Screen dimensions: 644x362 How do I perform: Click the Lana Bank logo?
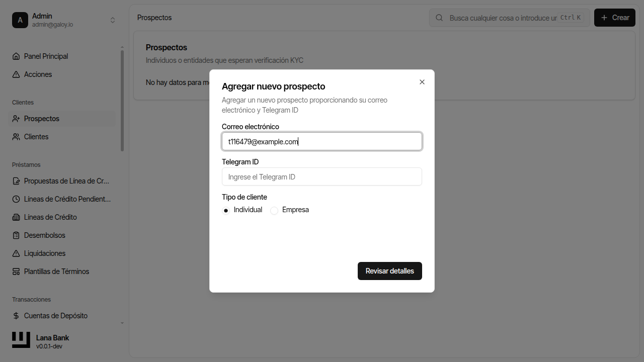pyautogui.click(x=21, y=340)
